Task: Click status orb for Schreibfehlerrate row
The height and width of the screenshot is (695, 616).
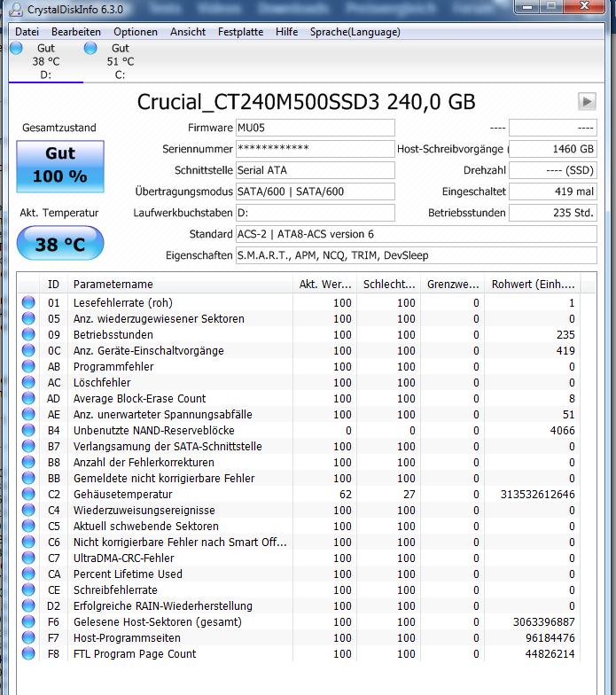Action: 28,590
